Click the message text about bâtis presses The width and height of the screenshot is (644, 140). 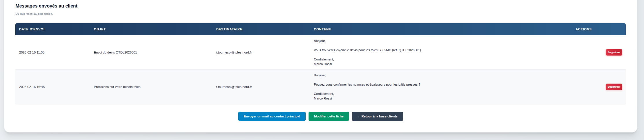(x=367, y=84)
